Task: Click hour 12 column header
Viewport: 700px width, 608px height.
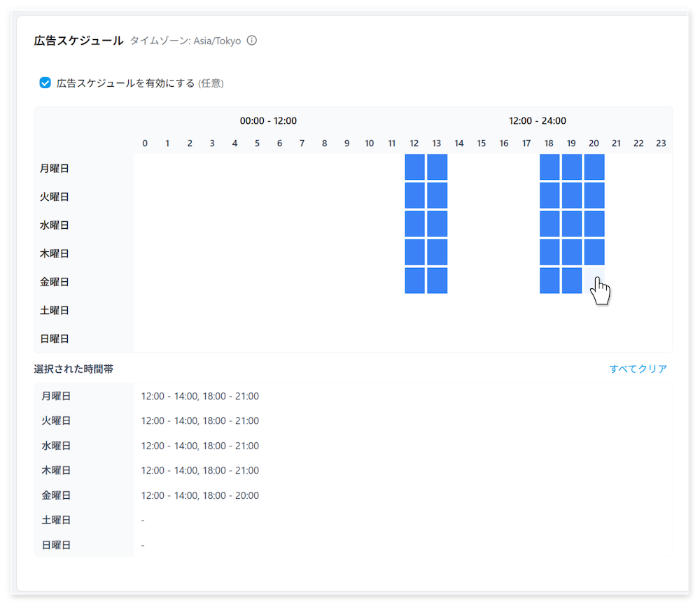Action: pyautogui.click(x=414, y=143)
